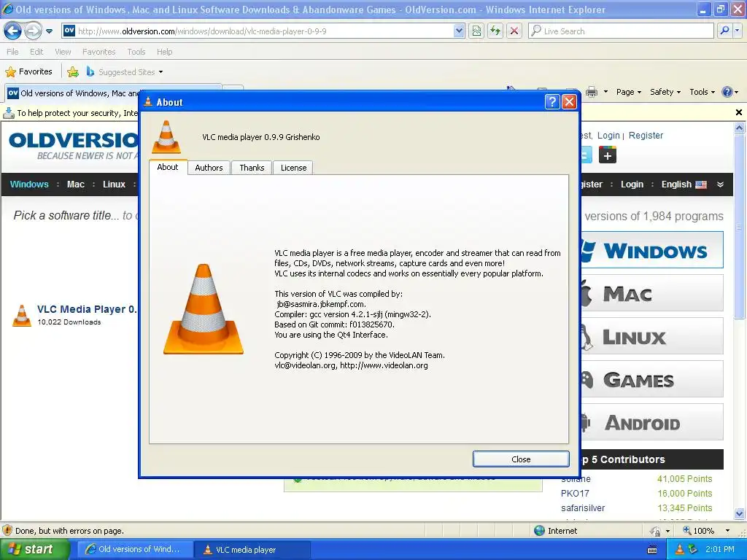Open the View menu
747x560 pixels.
pos(63,52)
